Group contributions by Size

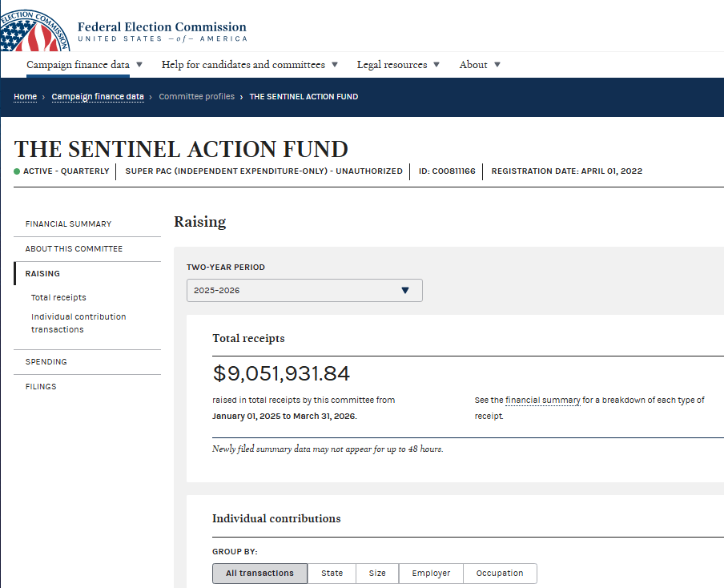[377, 574]
